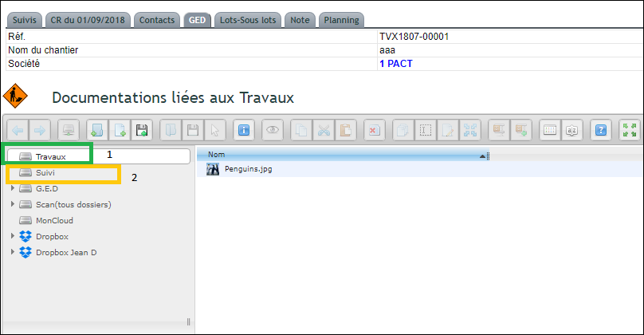
Task: Select the Penguins.jpg file name
Action: coord(249,169)
